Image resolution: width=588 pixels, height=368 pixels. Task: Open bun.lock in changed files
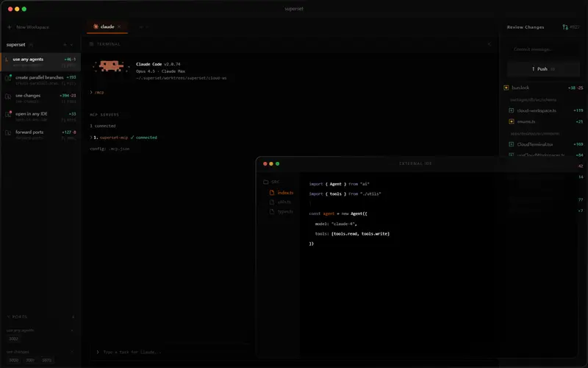tap(520, 88)
